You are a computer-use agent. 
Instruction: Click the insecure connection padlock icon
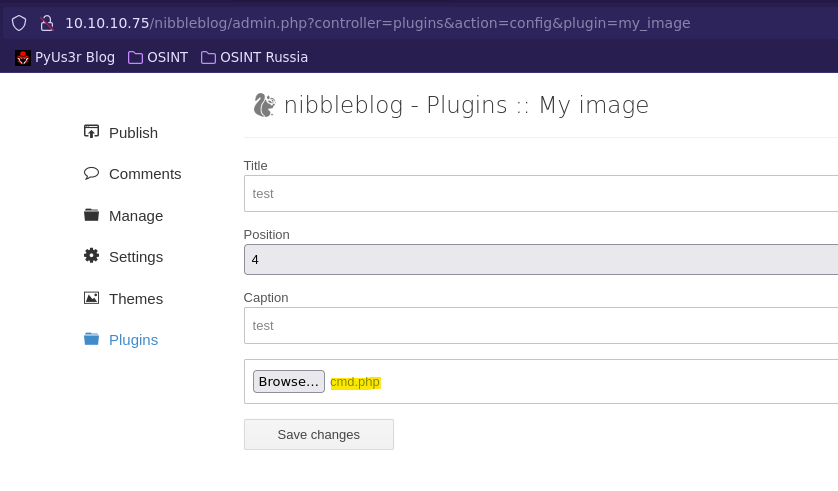(x=47, y=23)
